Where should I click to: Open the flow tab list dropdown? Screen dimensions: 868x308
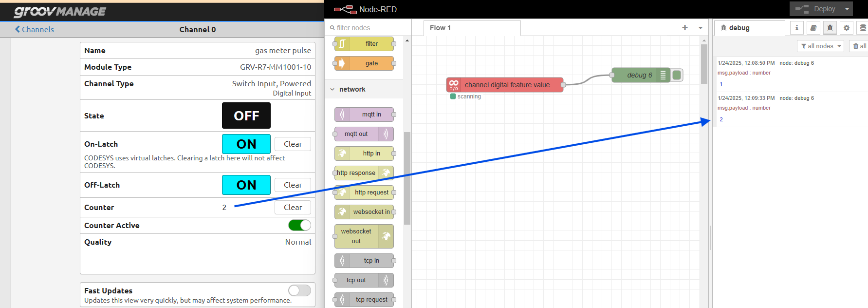click(x=701, y=28)
